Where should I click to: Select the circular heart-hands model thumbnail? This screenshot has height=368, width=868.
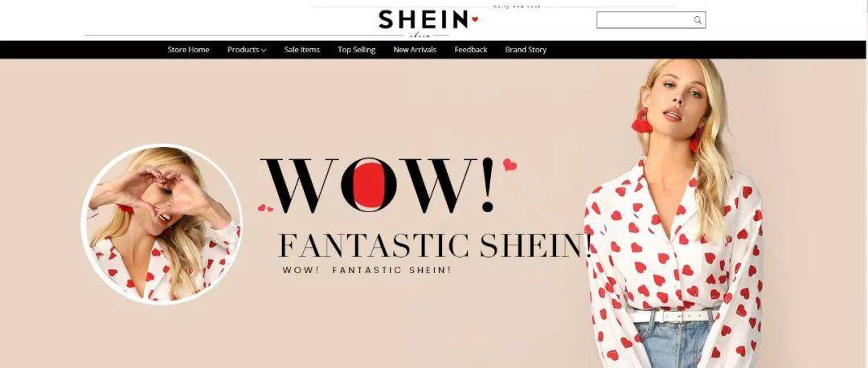tap(162, 224)
